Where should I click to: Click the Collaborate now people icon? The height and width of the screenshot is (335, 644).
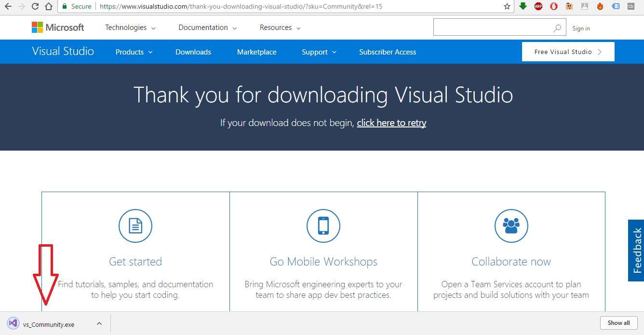tap(511, 225)
